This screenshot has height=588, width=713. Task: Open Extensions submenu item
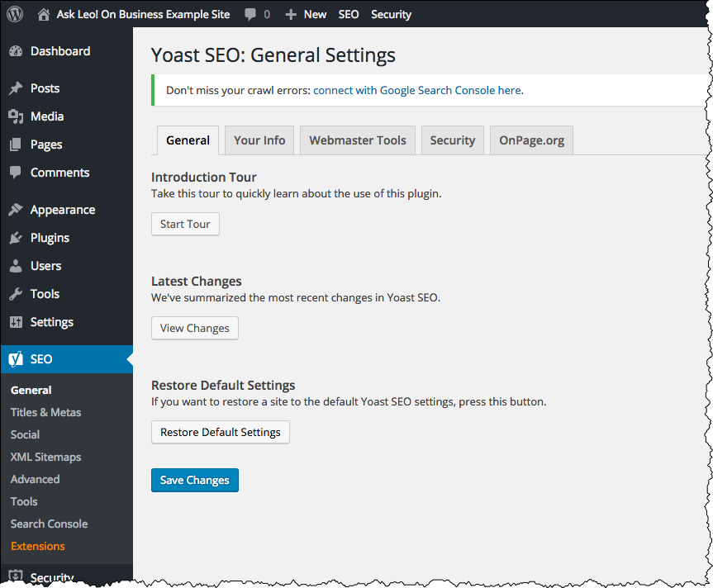pyautogui.click(x=38, y=546)
